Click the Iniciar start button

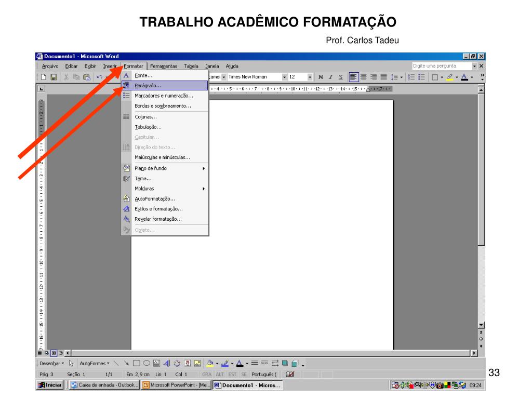tap(50, 385)
